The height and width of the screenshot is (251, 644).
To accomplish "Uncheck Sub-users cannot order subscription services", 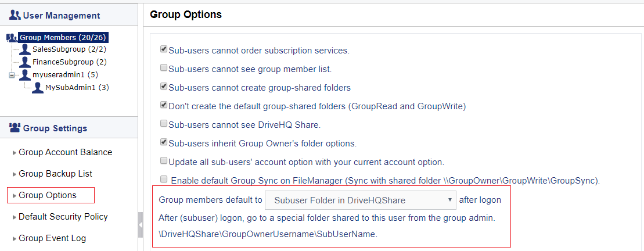I will (x=163, y=50).
